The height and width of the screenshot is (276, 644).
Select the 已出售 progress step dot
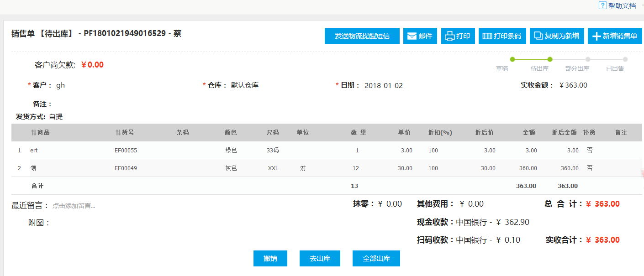(625, 59)
